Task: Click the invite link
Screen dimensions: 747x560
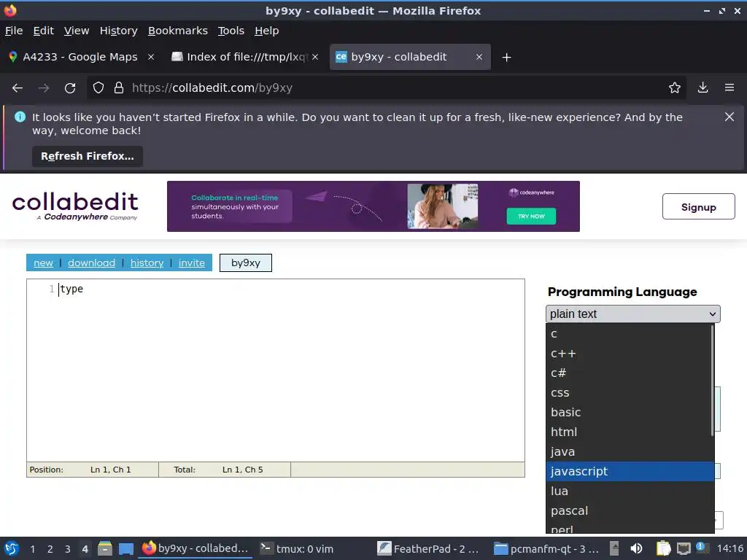Action: click(x=192, y=262)
